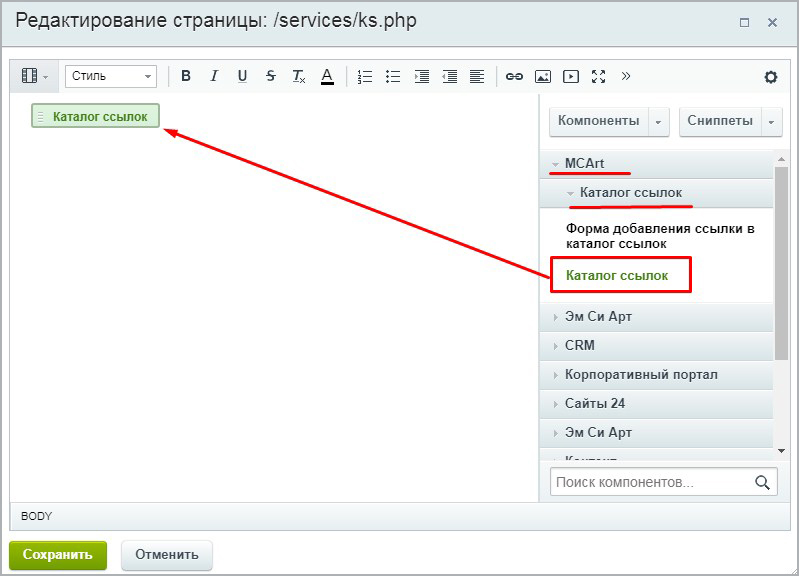Clear text formatting
Image resolution: width=799 pixels, height=576 pixels.
coord(299,76)
